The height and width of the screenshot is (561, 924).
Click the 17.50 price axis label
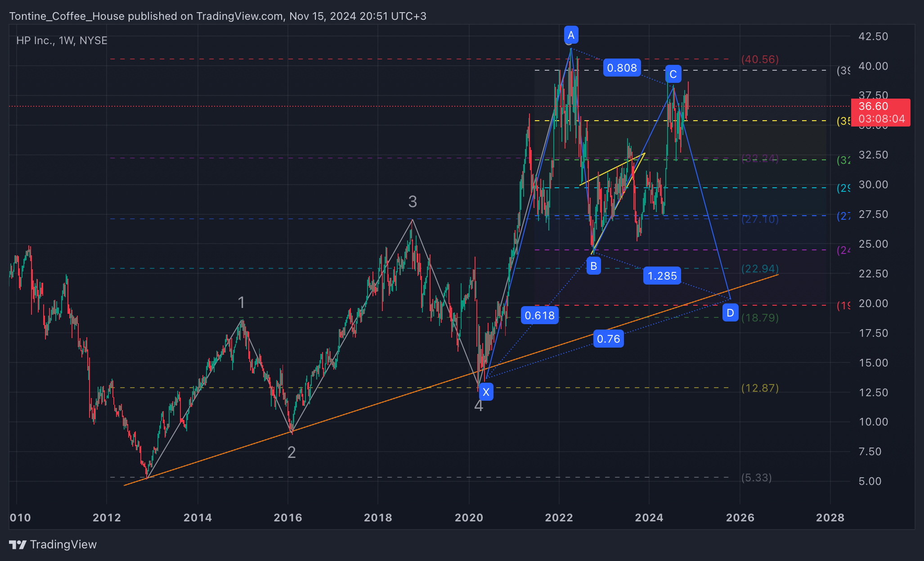coord(873,333)
